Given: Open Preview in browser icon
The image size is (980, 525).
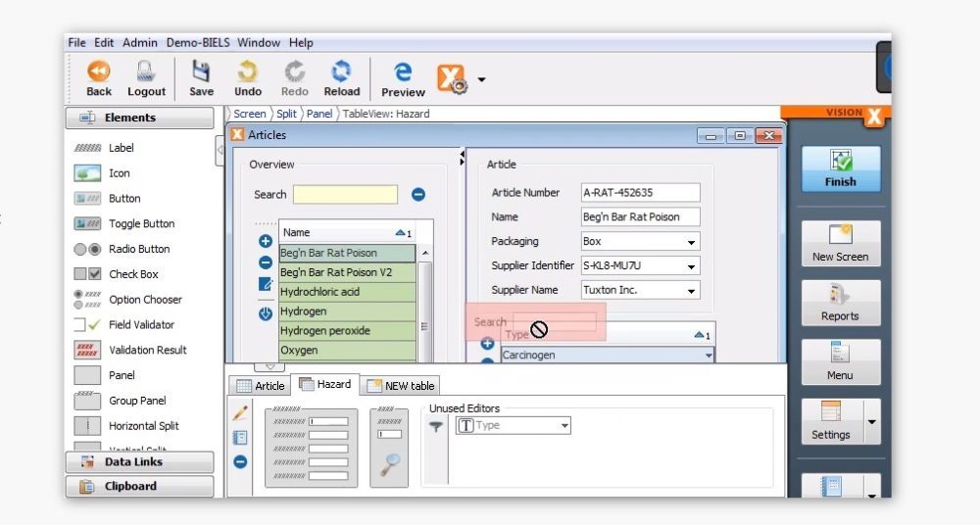Looking at the screenshot, I should click(403, 73).
